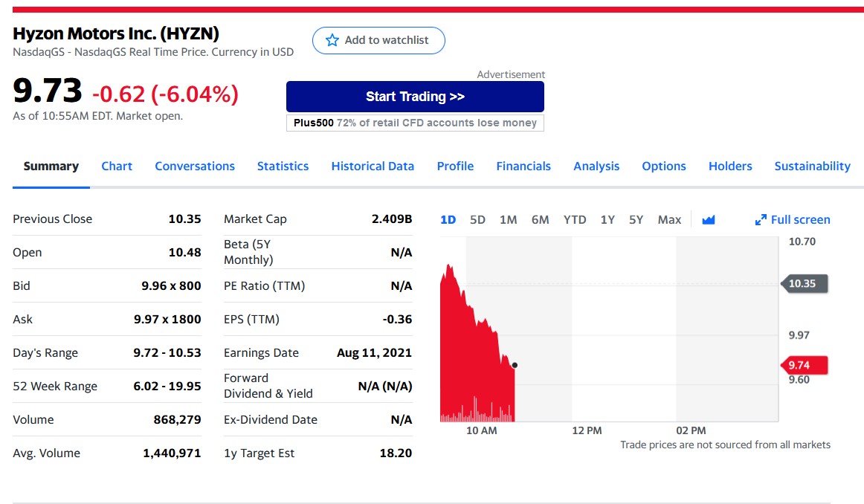Click the black dot on the price chart
This screenshot has width=864, height=504.
[x=515, y=365]
